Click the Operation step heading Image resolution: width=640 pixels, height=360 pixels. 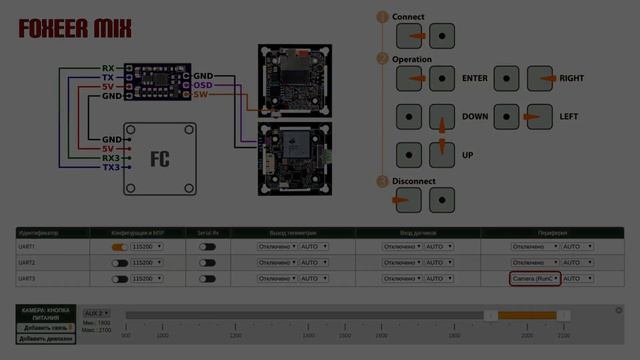[x=411, y=59]
